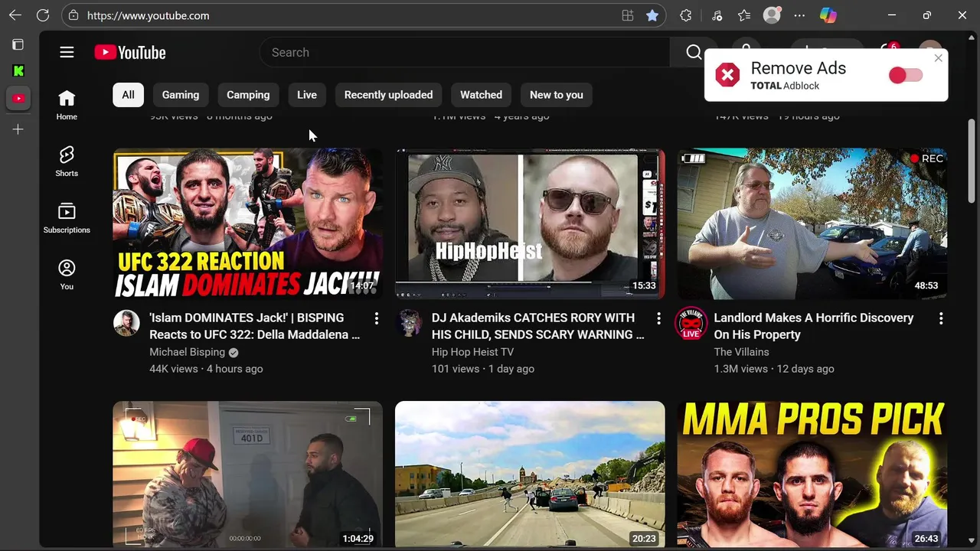Open the You section in sidebar
Viewport: 980px width, 551px height.
click(x=67, y=275)
